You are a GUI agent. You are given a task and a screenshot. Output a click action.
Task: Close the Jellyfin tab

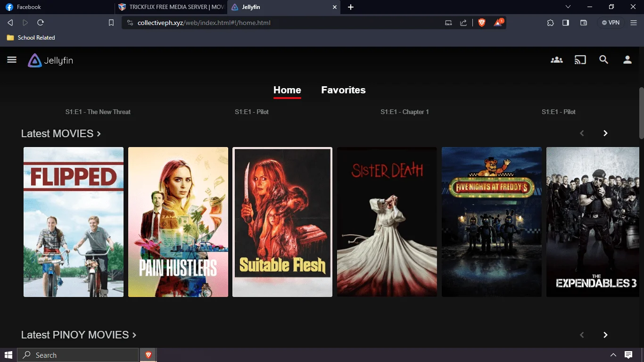click(x=335, y=7)
